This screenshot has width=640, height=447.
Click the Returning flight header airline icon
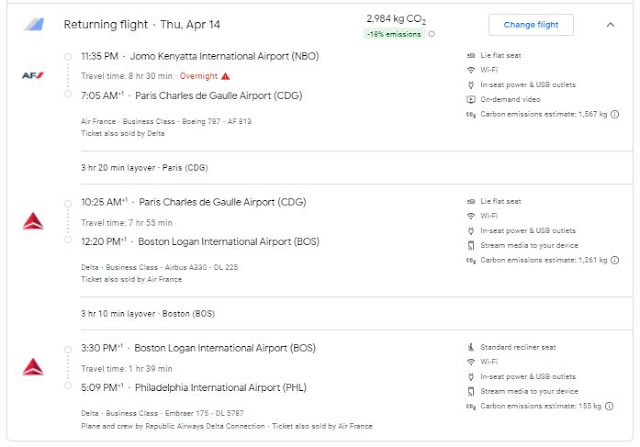point(33,24)
